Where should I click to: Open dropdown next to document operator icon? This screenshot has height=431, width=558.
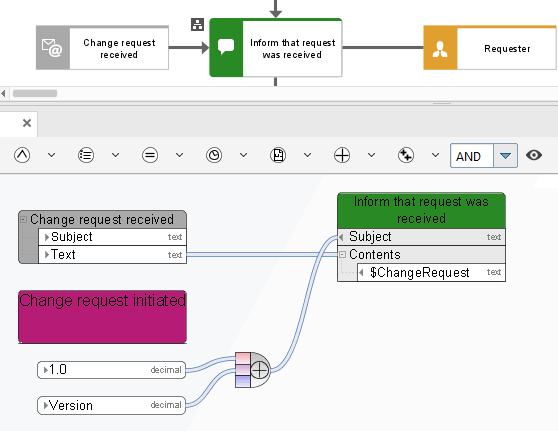click(307, 155)
